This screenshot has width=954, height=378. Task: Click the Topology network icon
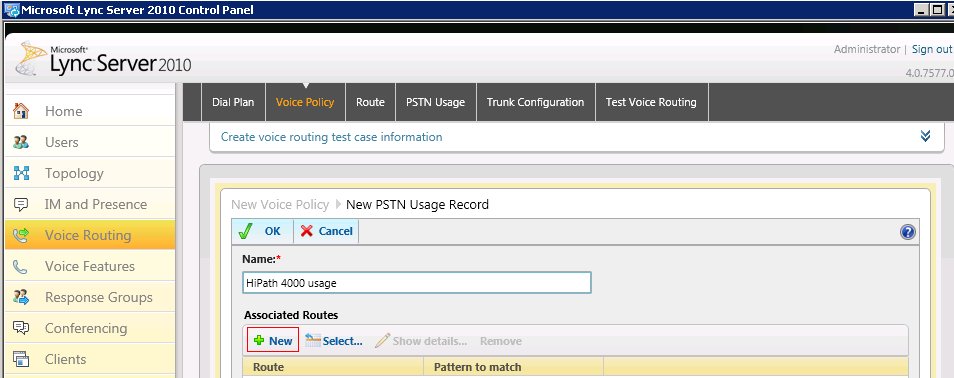click(21, 173)
